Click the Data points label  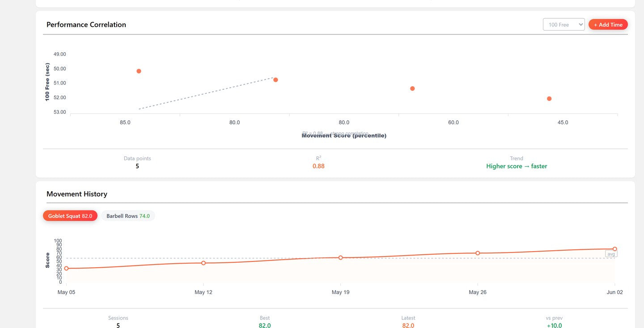point(137,158)
